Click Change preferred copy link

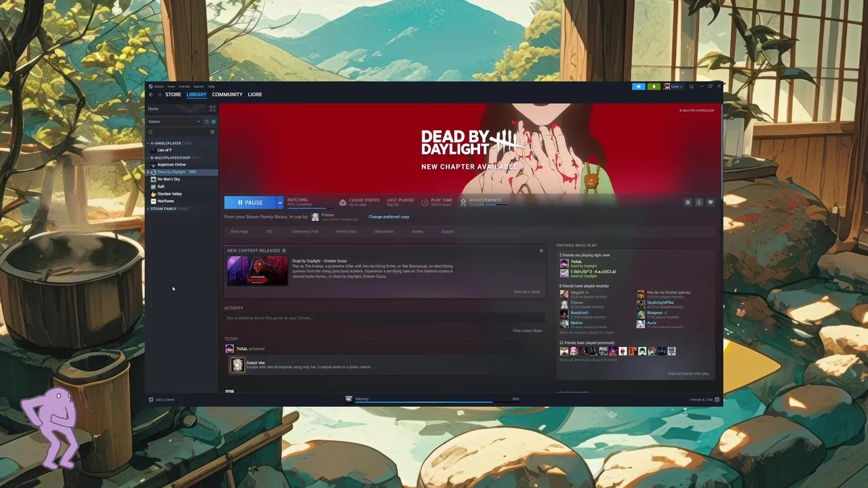pos(389,217)
